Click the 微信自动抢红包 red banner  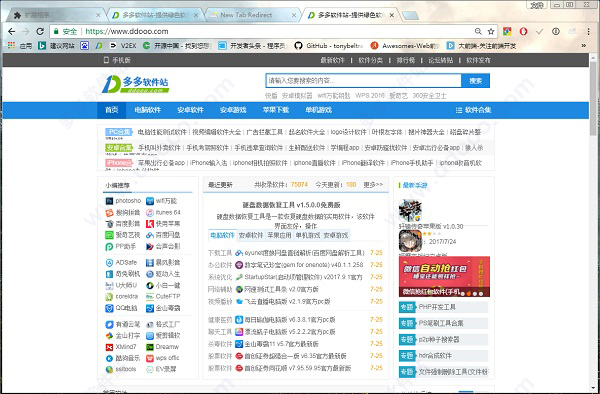[444, 276]
